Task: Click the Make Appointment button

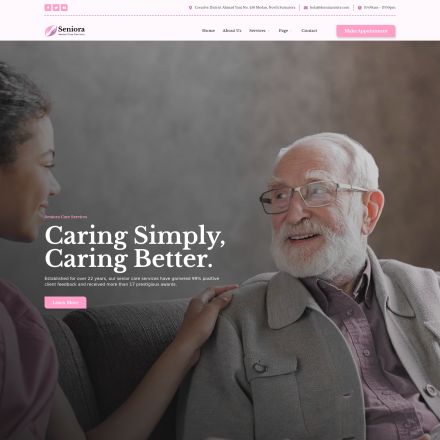Action: [x=366, y=31]
